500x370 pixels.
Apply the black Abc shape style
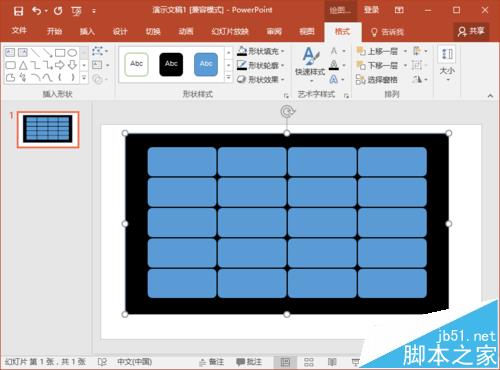point(171,64)
